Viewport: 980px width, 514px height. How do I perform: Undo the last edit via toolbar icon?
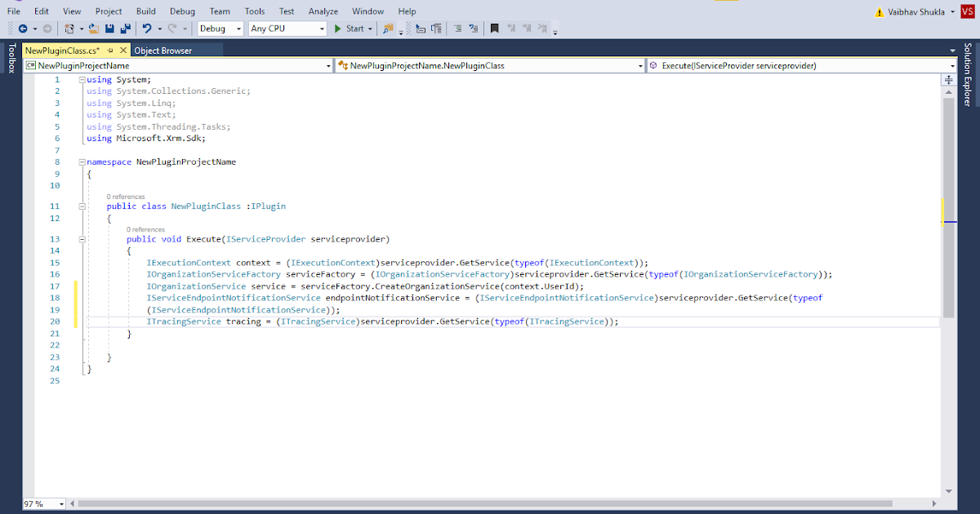pyautogui.click(x=147, y=28)
